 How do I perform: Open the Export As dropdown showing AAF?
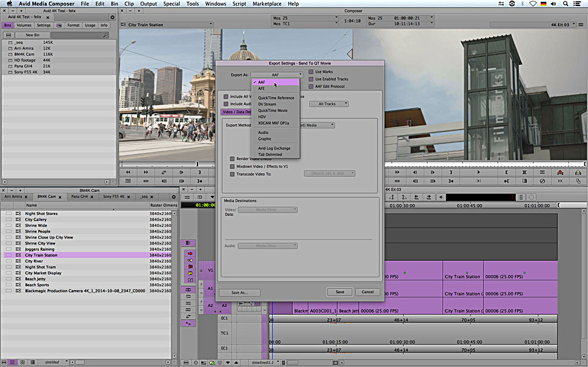(x=276, y=74)
